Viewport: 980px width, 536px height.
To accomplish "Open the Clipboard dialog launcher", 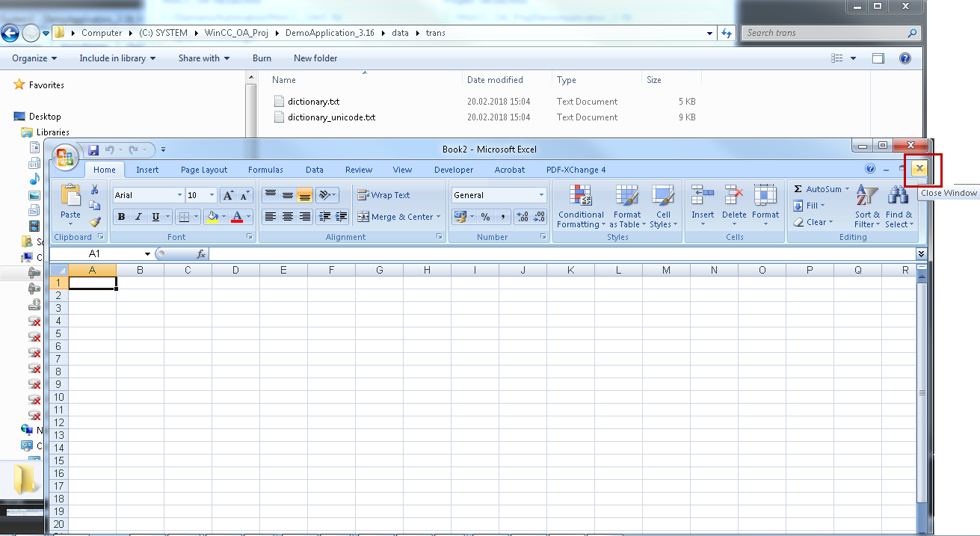I will 100,237.
